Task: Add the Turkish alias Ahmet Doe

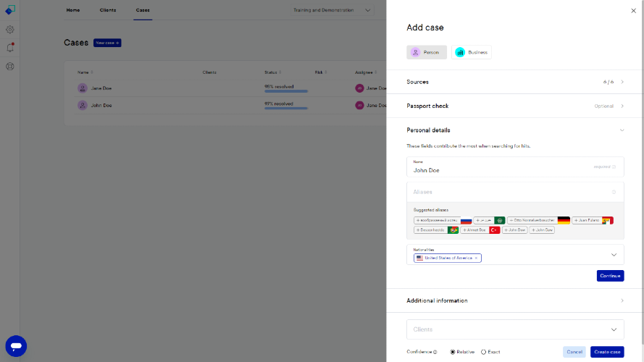Action: coord(480,230)
